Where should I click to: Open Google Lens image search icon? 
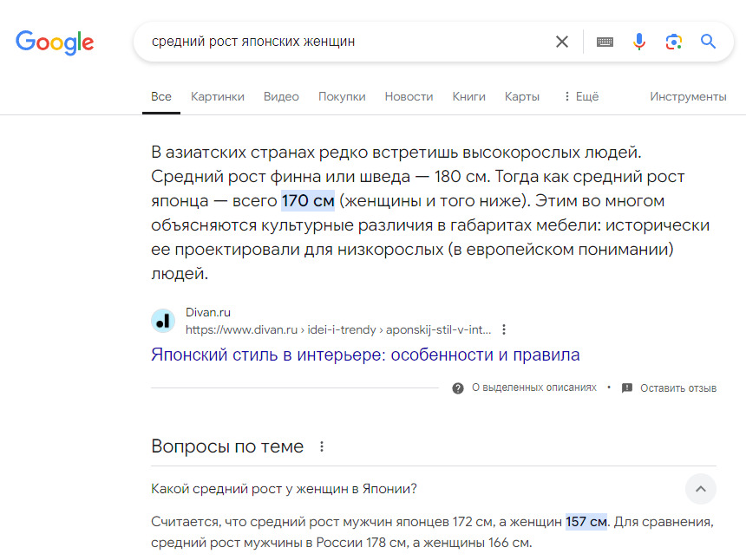click(x=674, y=42)
